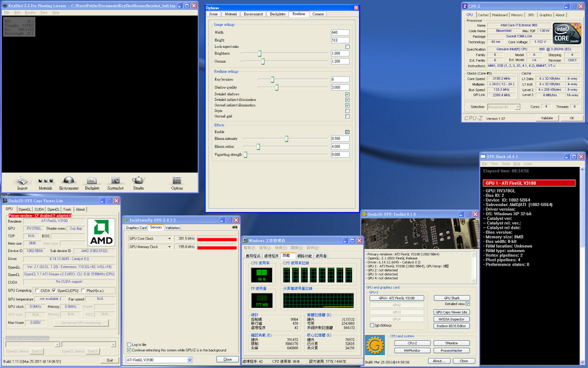This screenshot has height=368, width=588.
Task: Adjust the Gamma slider handle
Action: 263,61
